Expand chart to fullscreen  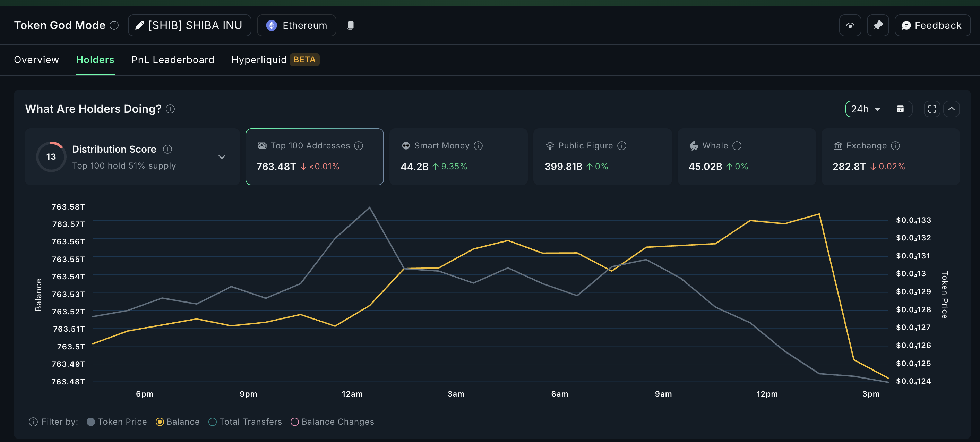pos(932,109)
